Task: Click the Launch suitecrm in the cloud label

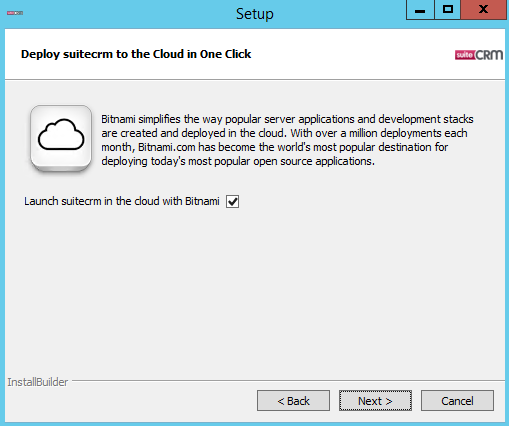Action: (122, 201)
